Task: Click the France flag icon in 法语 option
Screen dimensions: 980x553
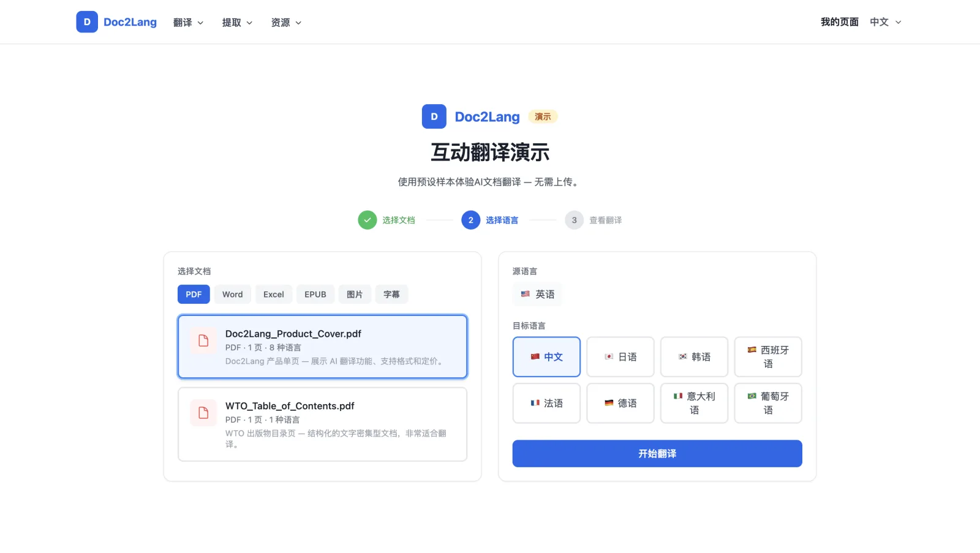Action: [x=535, y=403]
